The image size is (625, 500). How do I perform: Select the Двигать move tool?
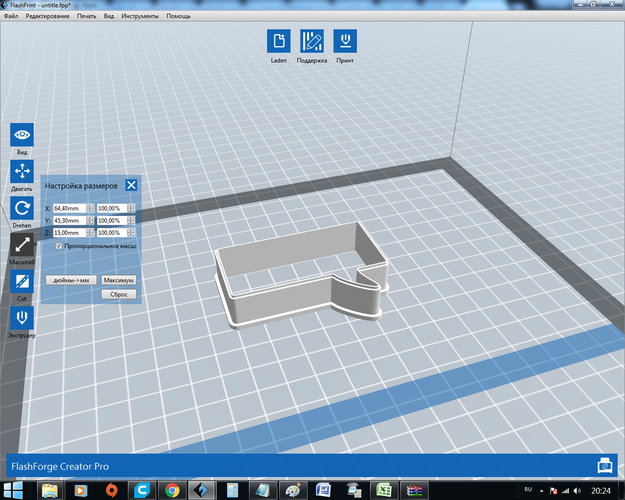click(22, 171)
